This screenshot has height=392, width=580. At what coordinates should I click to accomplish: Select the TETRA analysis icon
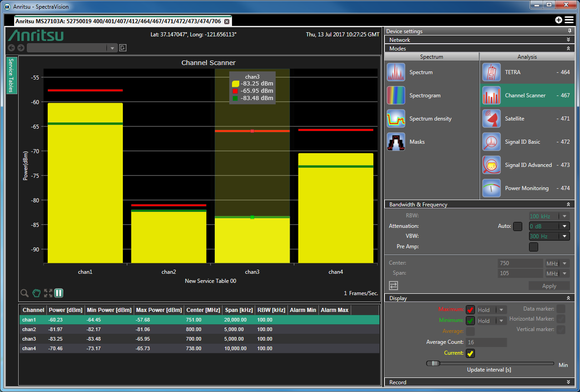(491, 72)
